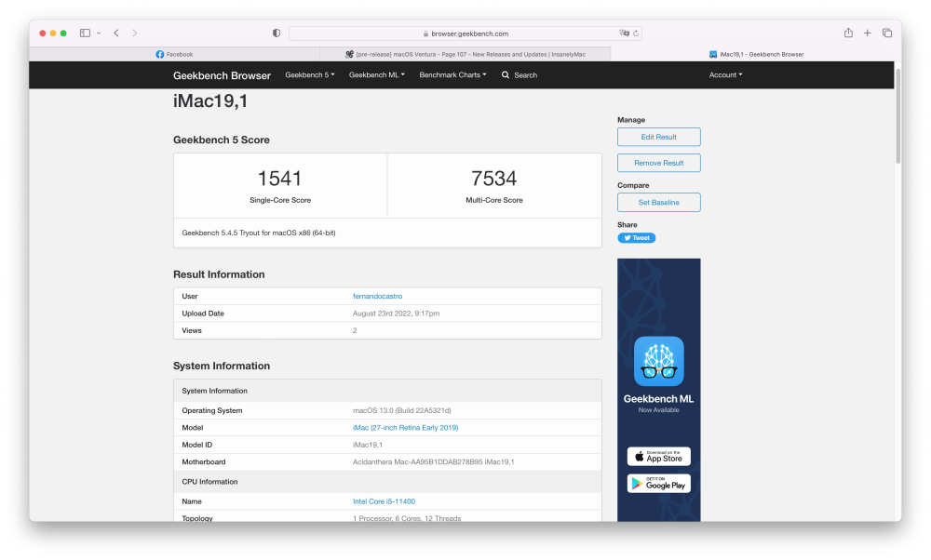Click Facebook tab favicon
The height and width of the screenshot is (560, 931).
tap(160, 54)
